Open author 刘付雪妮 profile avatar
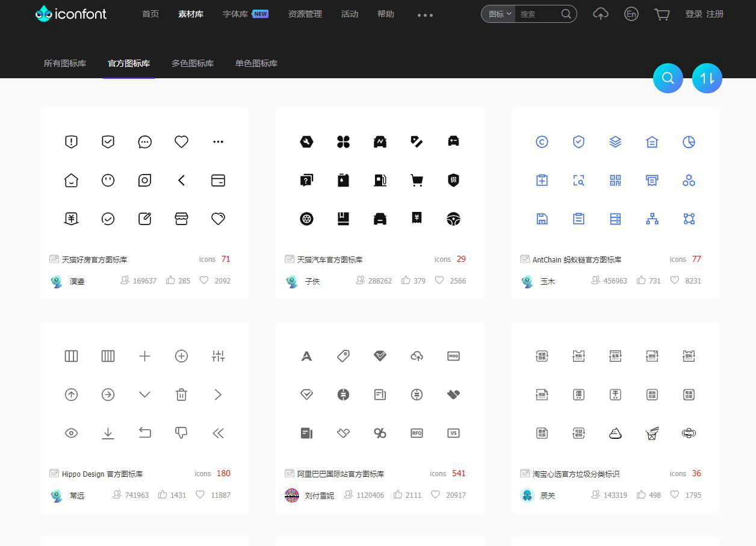Image resolution: width=756 pixels, height=546 pixels. point(292,495)
